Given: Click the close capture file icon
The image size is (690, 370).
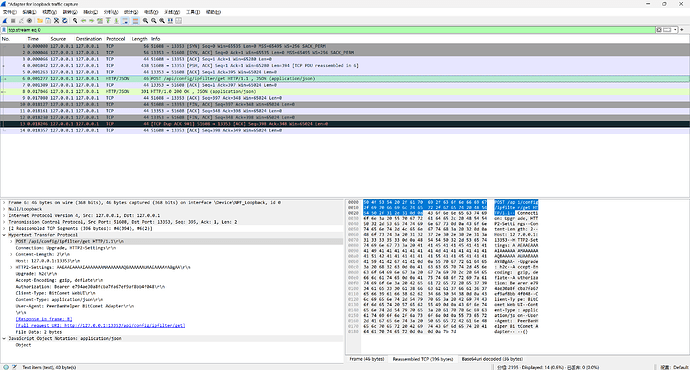Looking at the screenshot, I should [56, 21].
